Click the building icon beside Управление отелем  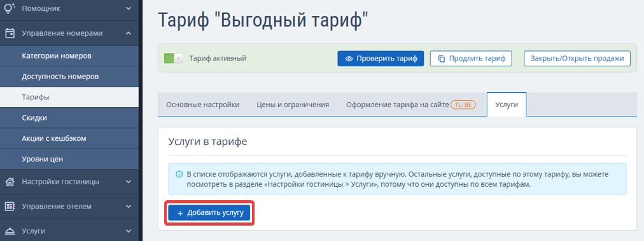pyautogui.click(x=10, y=207)
